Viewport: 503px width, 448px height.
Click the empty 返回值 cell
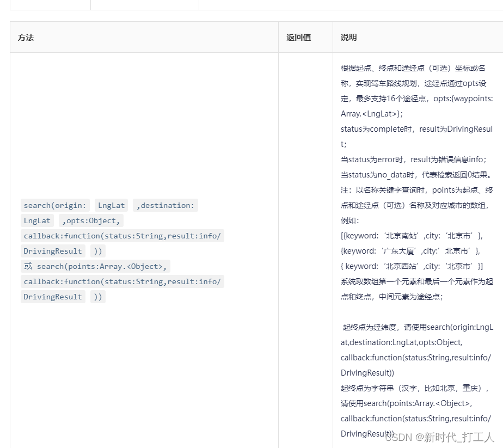pos(305,245)
